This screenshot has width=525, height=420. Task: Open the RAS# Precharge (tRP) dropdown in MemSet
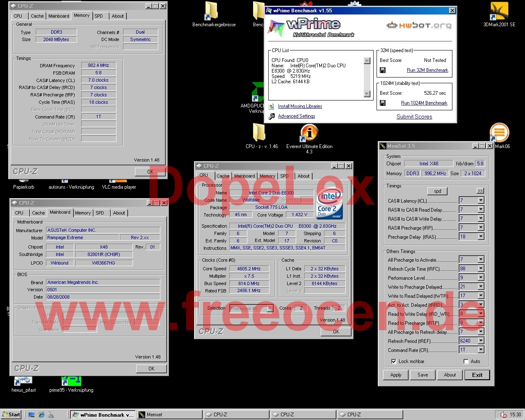[x=481, y=228]
